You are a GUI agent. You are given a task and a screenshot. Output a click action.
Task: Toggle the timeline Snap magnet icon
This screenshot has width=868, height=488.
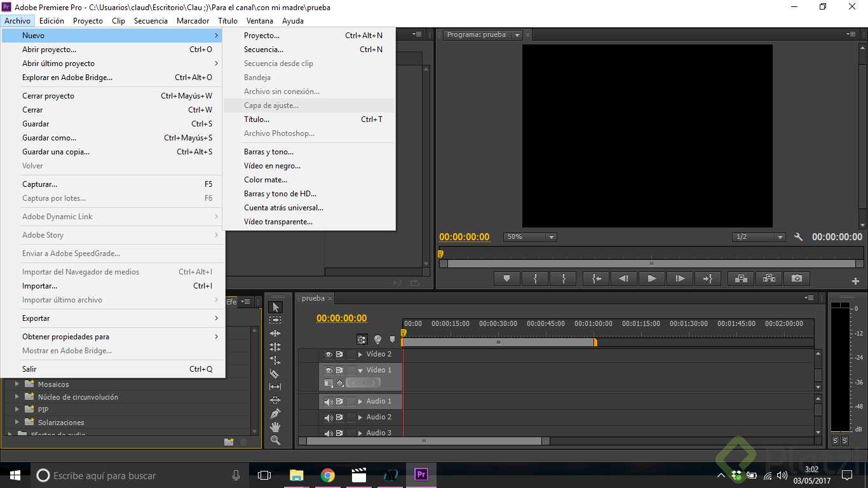362,339
